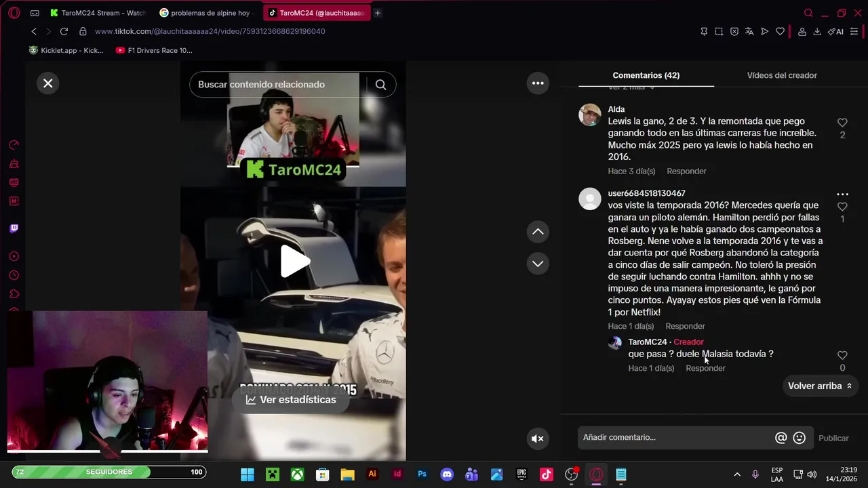Screen dimensions: 868x488
Task: Open the Opera menu logo
Action: pos(14,13)
